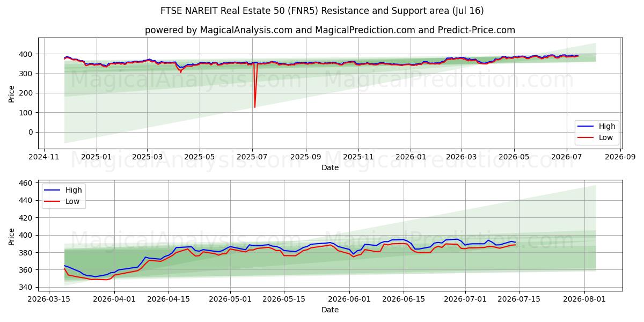Click the '2026-08-01' date tick label
This screenshot has width=644, height=322.
coord(585,299)
